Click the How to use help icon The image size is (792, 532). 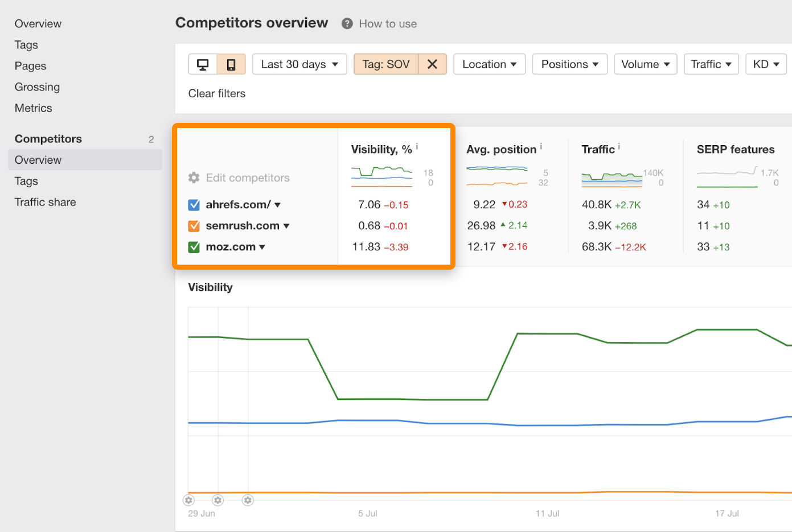click(x=346, y=23)
